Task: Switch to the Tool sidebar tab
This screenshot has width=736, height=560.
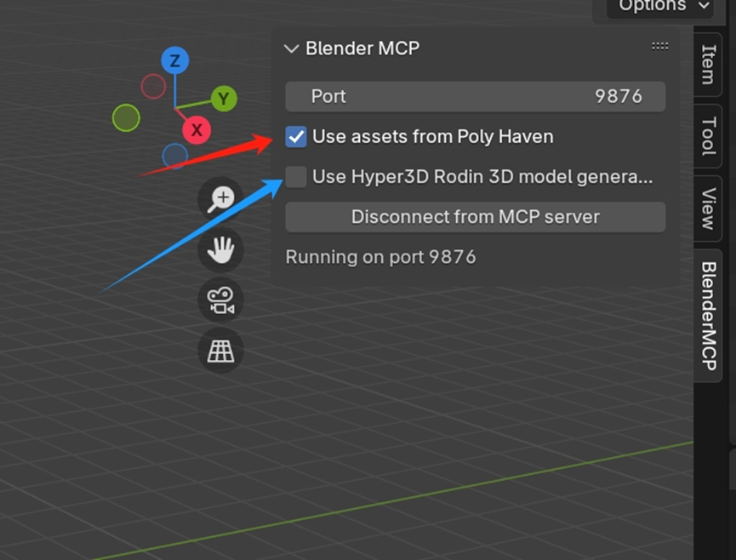Action: coord(708,135)
